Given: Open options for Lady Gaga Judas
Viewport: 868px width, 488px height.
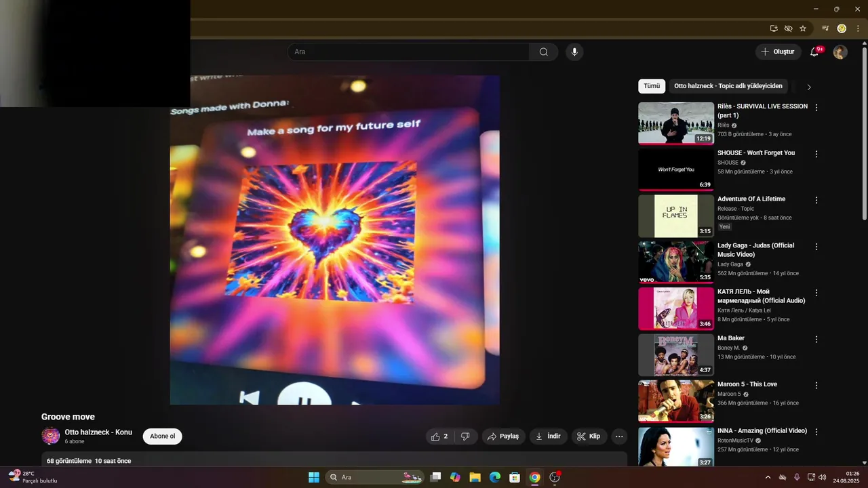Looking at the screenshot, I should pyautogui.click(x=816, y=247).
